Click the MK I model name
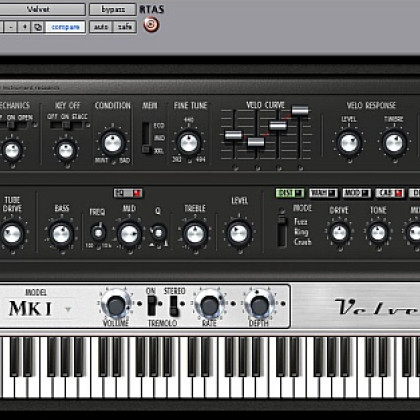Viewport: 420px width, 420px height. [x=30, y=309]
